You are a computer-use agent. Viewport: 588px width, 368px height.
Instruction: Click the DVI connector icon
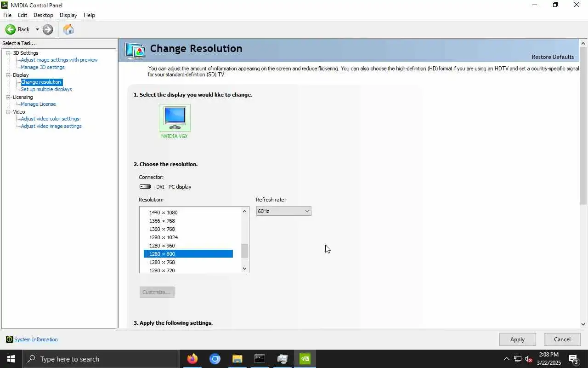coord(145,187)
